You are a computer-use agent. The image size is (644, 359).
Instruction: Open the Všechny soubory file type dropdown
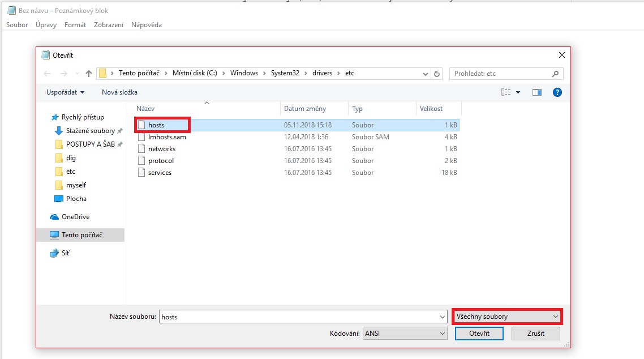click(x=507, y=317)
